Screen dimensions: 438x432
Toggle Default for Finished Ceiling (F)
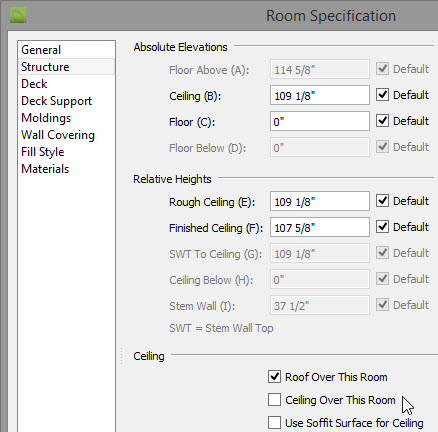click(x=382, y=227)
